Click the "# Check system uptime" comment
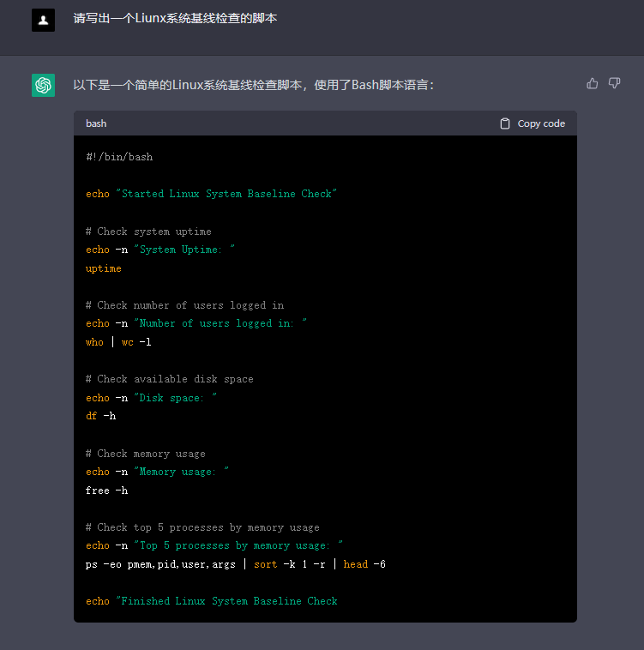 point(148,232)
